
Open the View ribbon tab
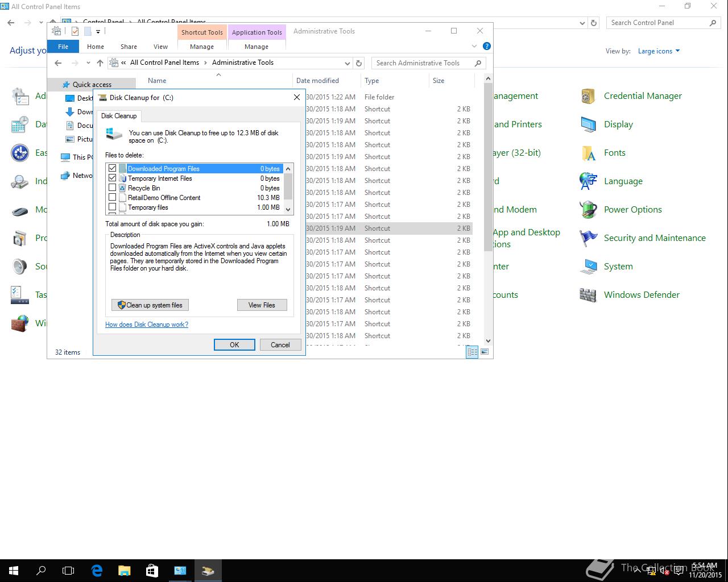[x=160, y=47]
